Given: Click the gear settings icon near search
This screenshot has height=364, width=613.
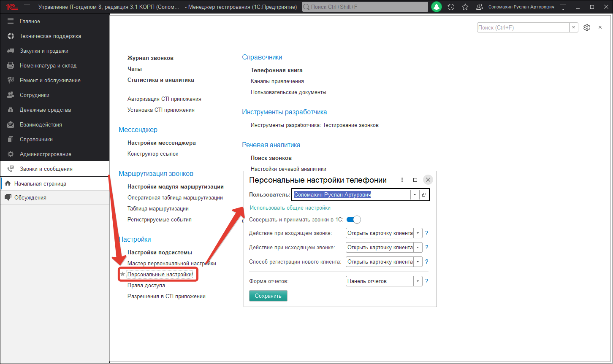Looking at the screenshot, I should [x=586, y=27].
